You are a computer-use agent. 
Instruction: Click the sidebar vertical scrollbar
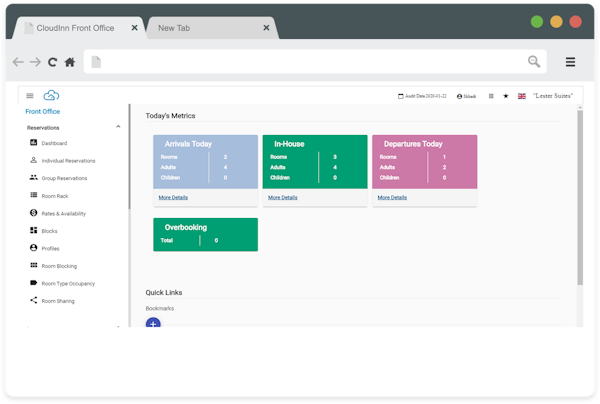point(129,157)
